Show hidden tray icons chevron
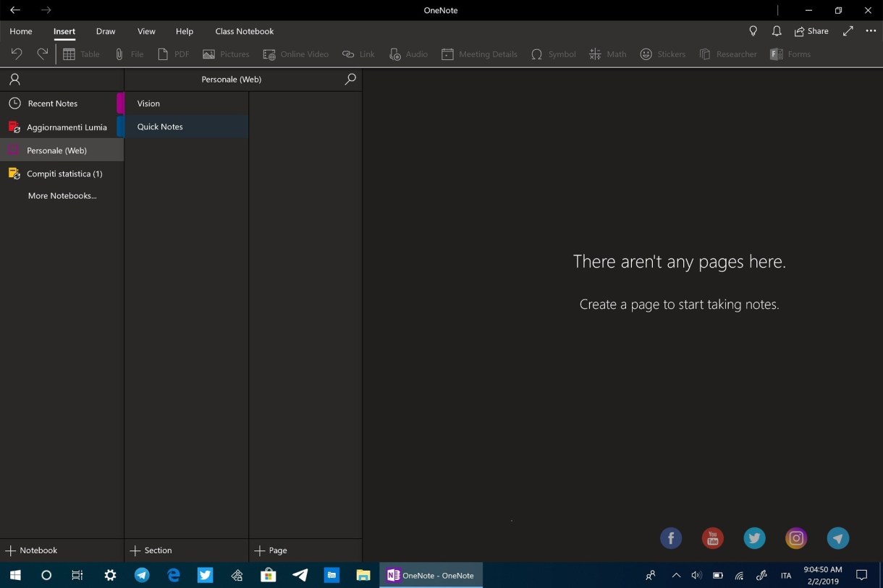Viewport: 883px width, 588px height. click(676, 576)
